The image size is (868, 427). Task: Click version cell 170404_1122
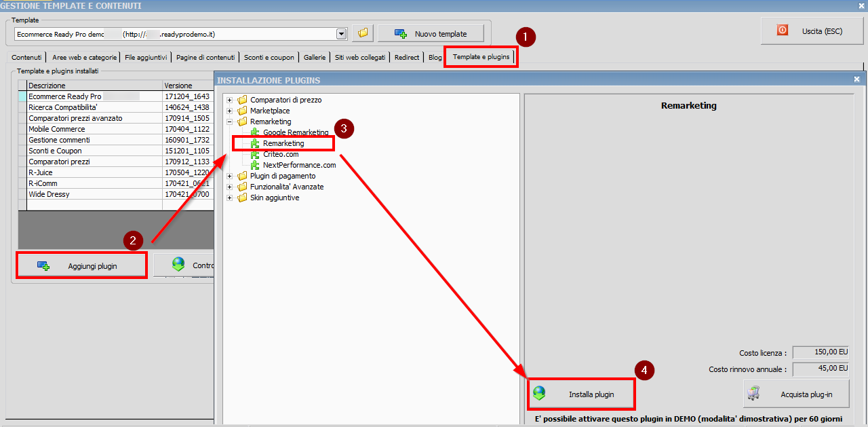188,129
